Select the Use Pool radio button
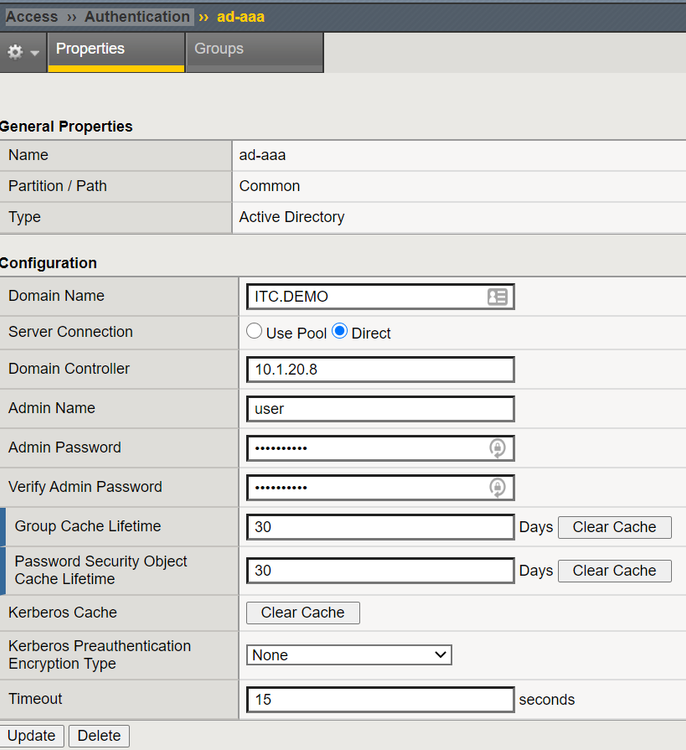This screenshot has height=750, width=686. pos(255,332)
